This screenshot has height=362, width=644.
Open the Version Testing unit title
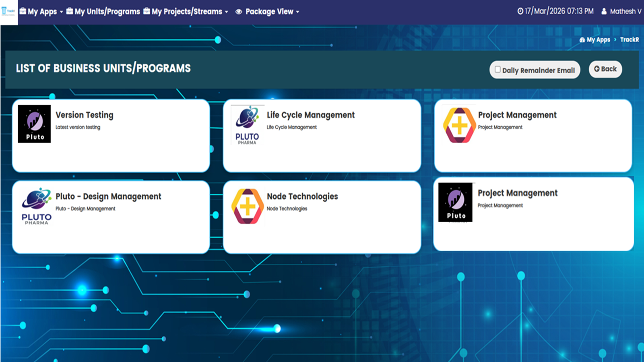[85, 115]
